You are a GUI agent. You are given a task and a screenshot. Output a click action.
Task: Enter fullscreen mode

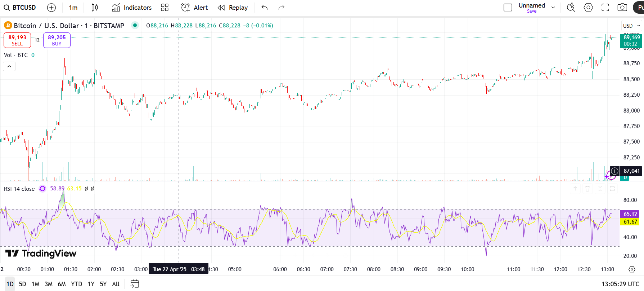605,8
